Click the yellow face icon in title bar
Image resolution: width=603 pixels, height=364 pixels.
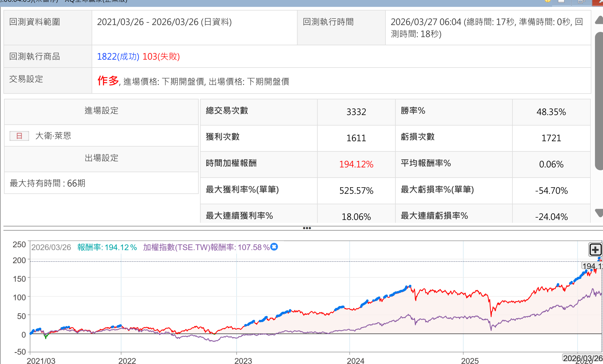(x=548, y=1)
